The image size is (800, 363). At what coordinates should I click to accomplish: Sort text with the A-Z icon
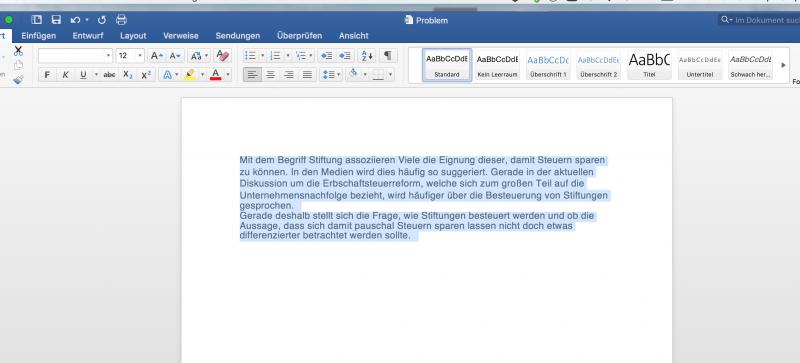tap(367, 56)
